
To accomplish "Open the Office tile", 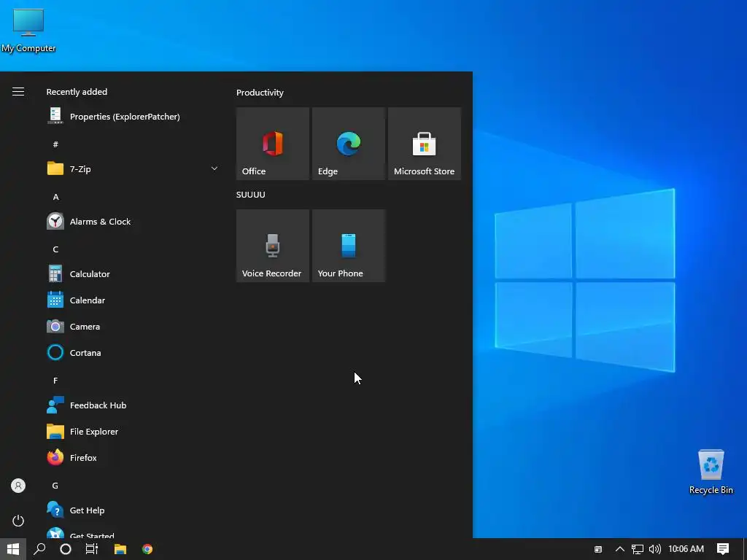I will pos(273,144).
